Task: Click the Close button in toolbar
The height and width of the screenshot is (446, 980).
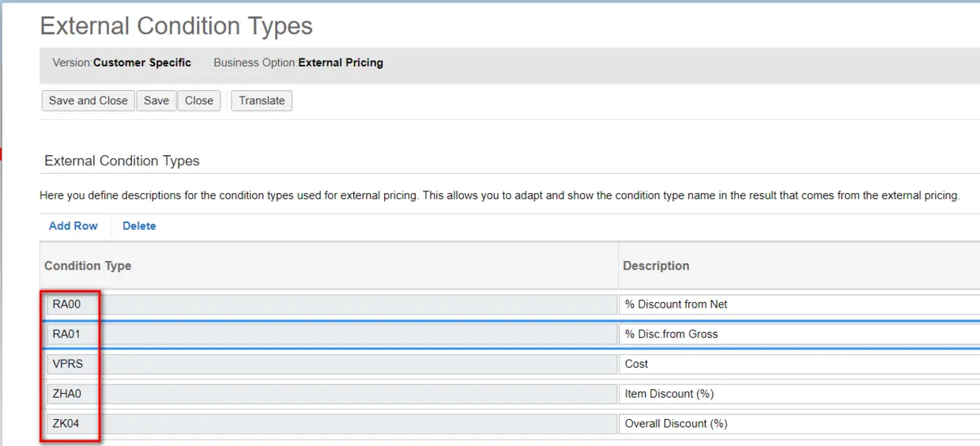Action: tap(199, 100)
